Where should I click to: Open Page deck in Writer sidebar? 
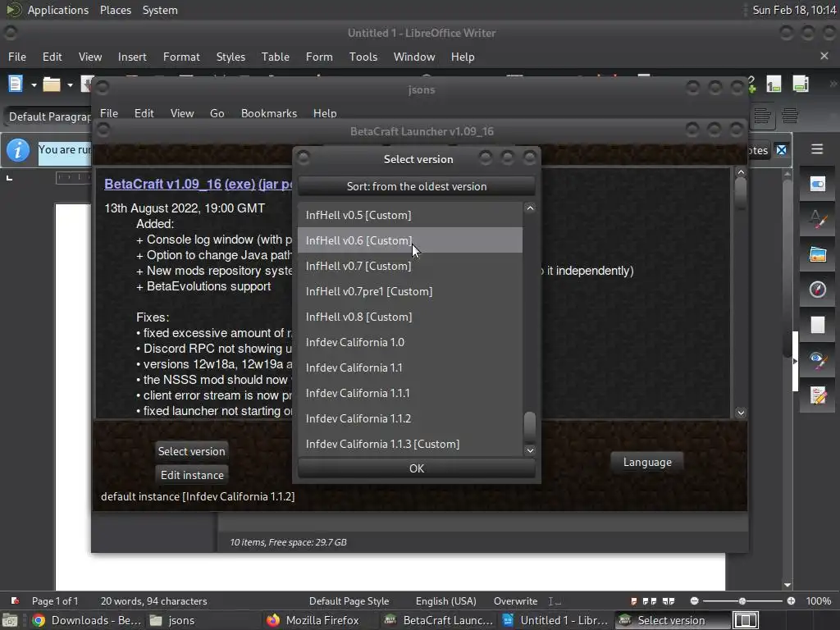(818, 325)
